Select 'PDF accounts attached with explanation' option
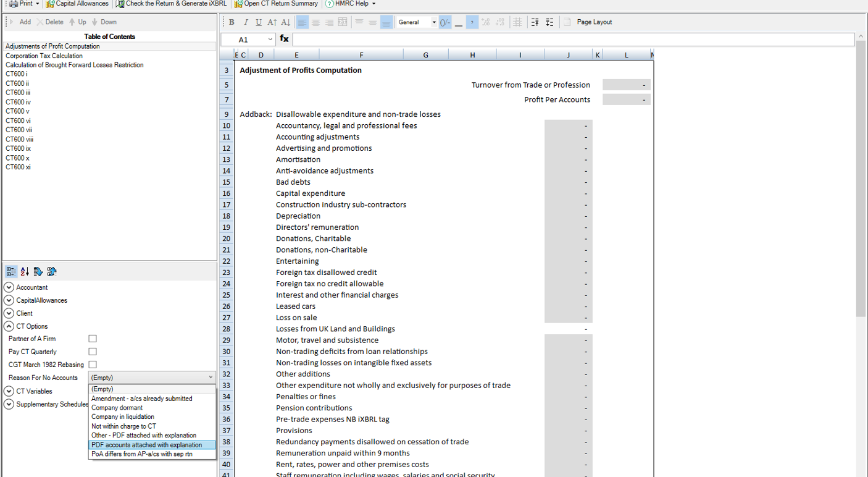Viewport: 868px width, 477px height. (x=152, y=445)
